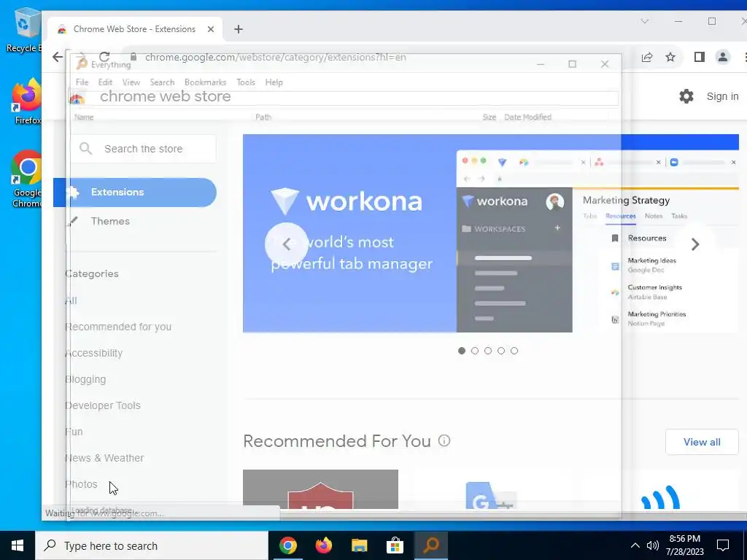Select the third carousel dot

[x=488, y=351]
